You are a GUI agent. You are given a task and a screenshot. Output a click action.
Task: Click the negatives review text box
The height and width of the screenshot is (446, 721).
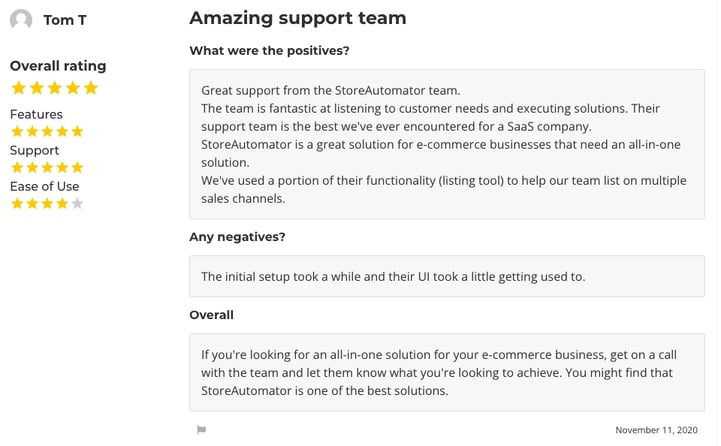point(447,276)
